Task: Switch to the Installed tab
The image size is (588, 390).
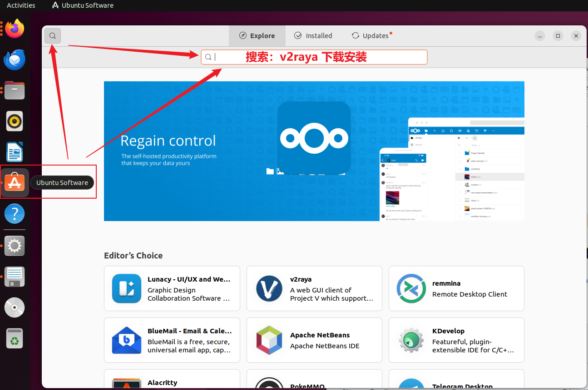Action: coord(313,36)
